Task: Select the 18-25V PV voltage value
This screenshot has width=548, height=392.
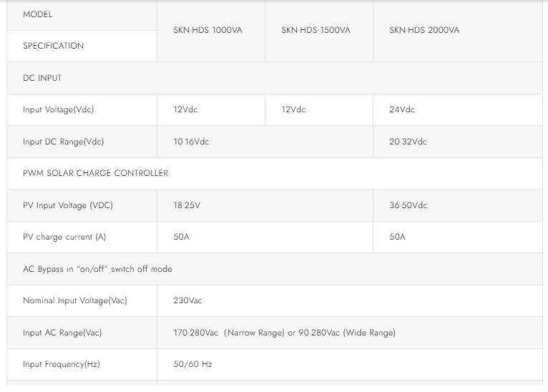Action: click(187, 205)
